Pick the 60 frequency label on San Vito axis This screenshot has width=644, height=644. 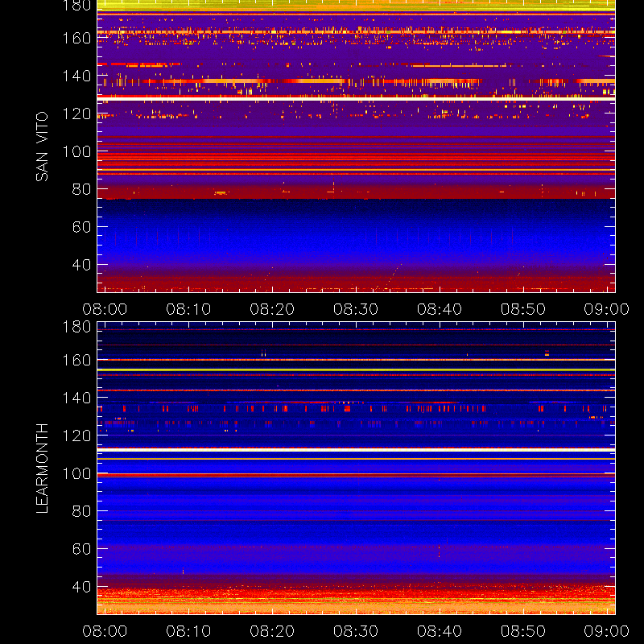(81, 227)
